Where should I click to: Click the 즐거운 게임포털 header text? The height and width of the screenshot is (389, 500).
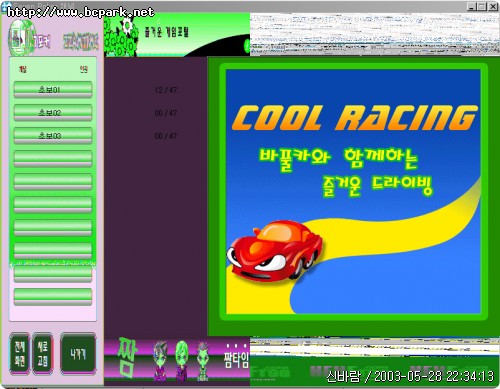(x=167, y=32)
